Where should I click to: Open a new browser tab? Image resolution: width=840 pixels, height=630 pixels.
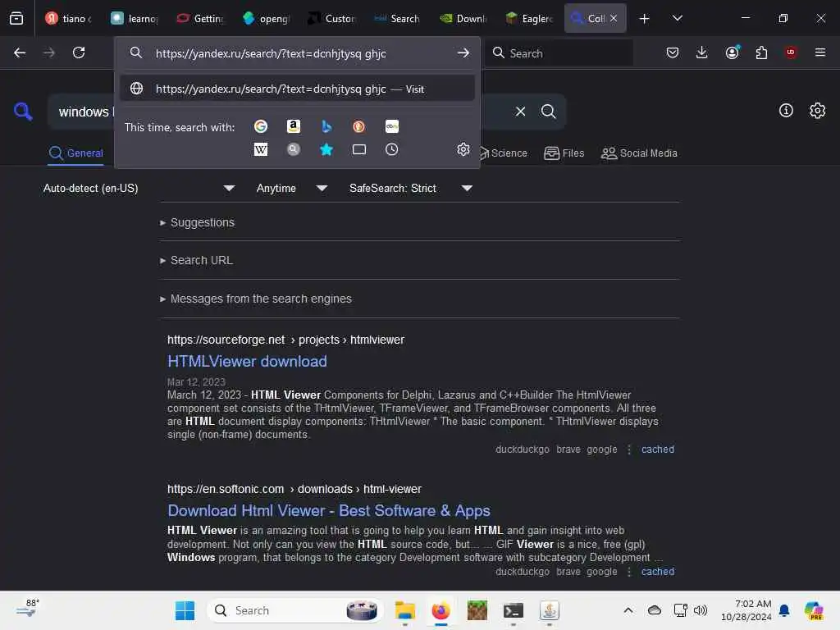coord(645,19)
